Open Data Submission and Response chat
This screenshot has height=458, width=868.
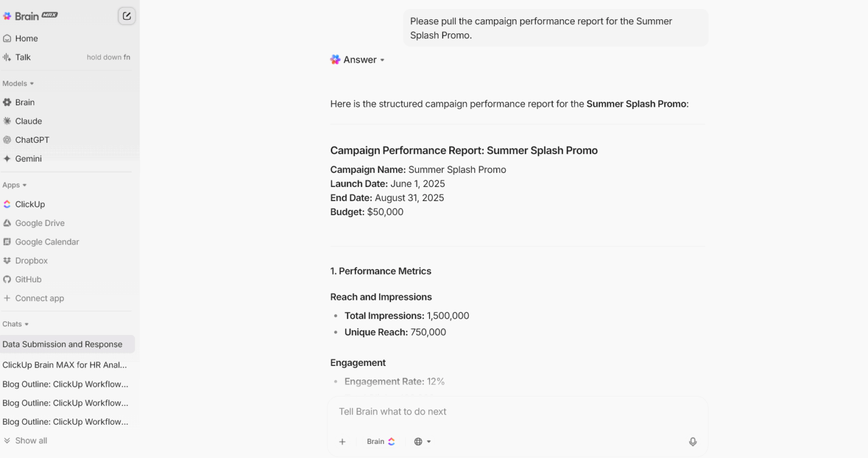pyautogui.click(x=62, y=344)
